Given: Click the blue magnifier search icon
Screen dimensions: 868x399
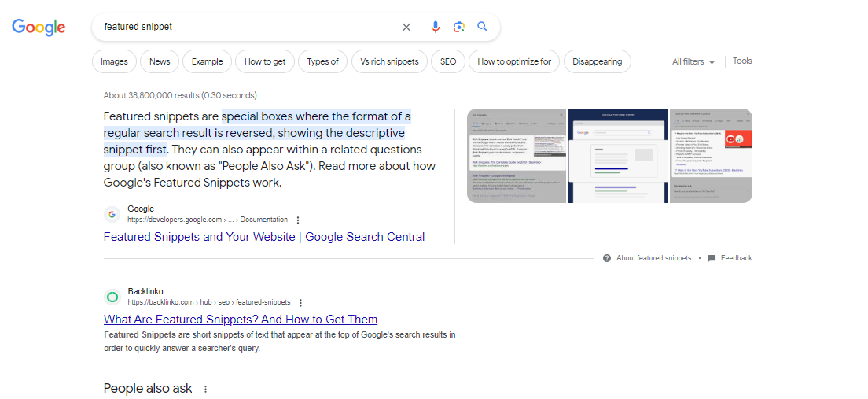Looking at the screenshot, I should coord(482,27).
